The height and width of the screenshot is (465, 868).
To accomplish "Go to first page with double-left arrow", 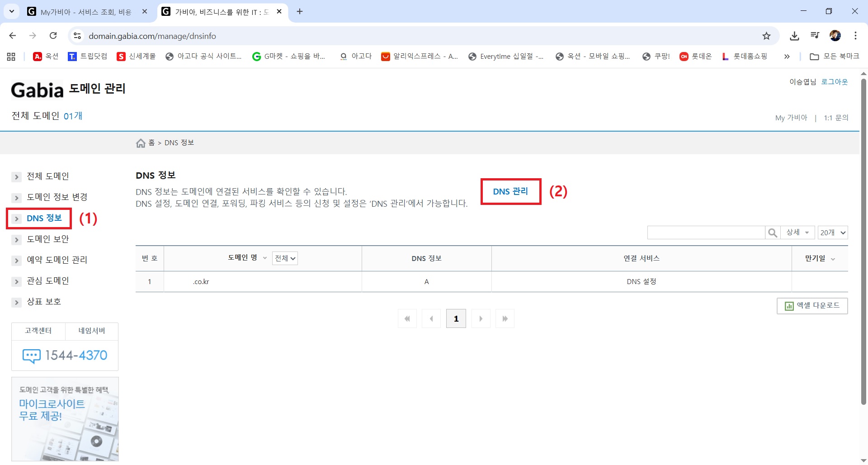I will tap(407, 318).
